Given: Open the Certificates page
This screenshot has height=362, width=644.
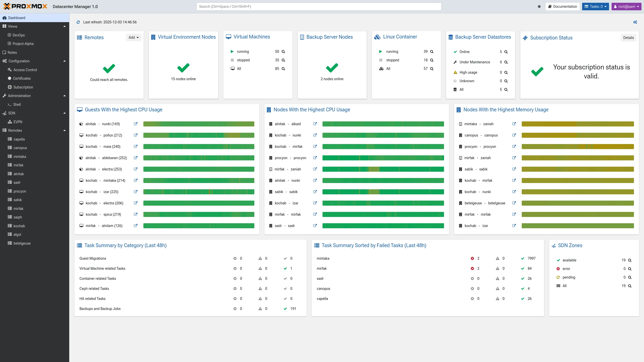Looking at the screenshot, I should click(23, 78).
